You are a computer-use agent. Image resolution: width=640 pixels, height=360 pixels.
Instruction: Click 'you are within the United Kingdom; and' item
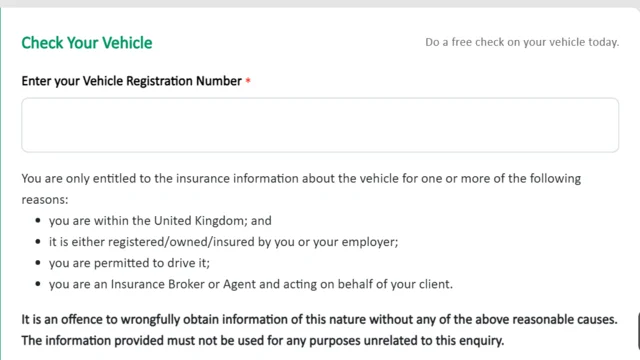(x=160, y=221)
